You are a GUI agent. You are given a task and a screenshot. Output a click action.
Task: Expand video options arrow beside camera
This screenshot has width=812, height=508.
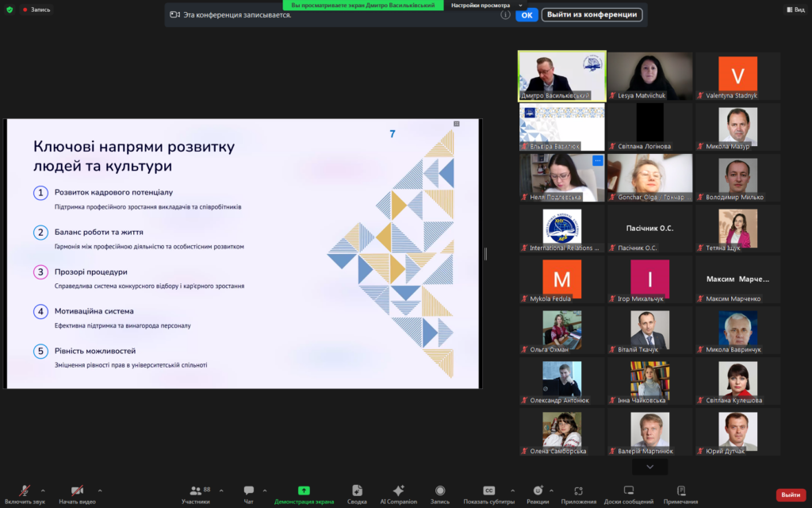(98, 491)
